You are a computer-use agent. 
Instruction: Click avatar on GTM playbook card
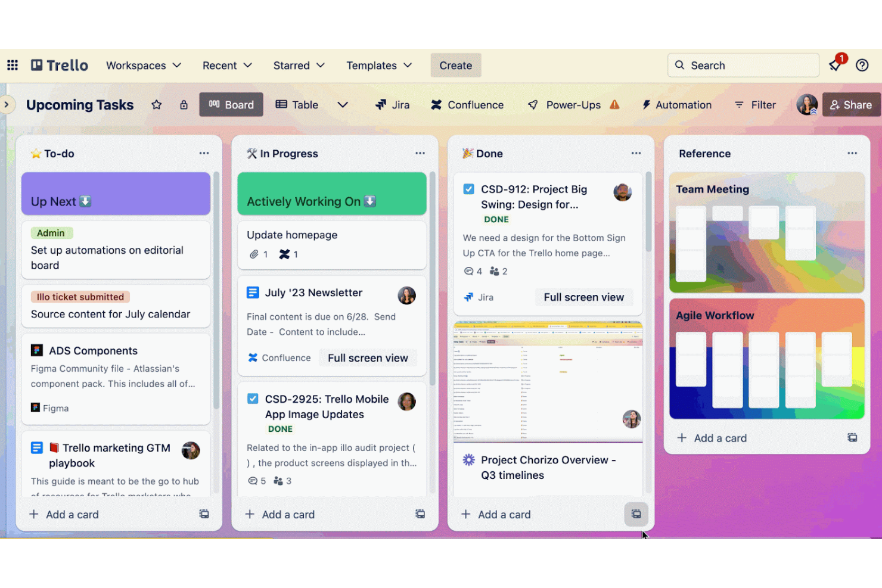(x=191, y=450)
